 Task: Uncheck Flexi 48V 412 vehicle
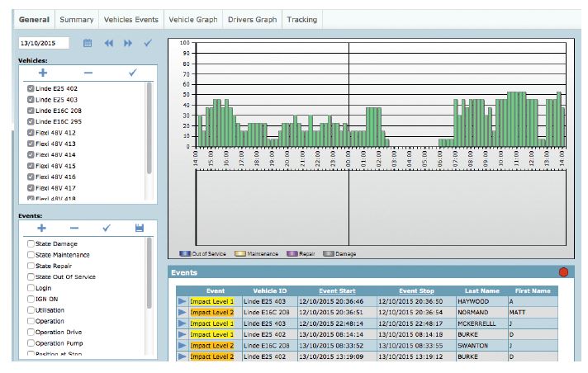click(31, 133)
